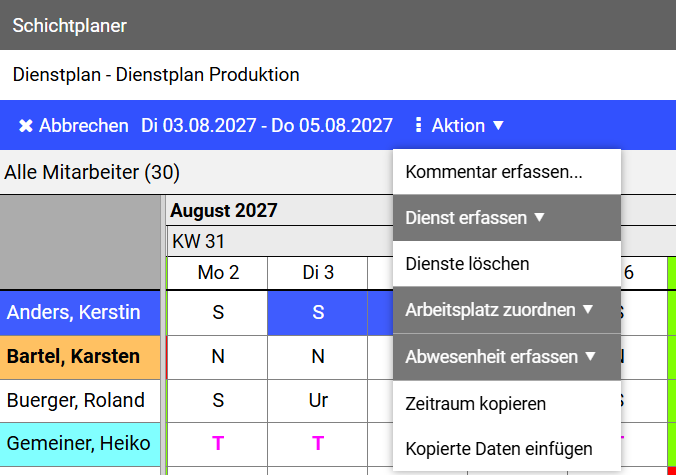Select employee row Anders, Kerstin
Viewport: 676px width, 475px height.
pos(80,312)
